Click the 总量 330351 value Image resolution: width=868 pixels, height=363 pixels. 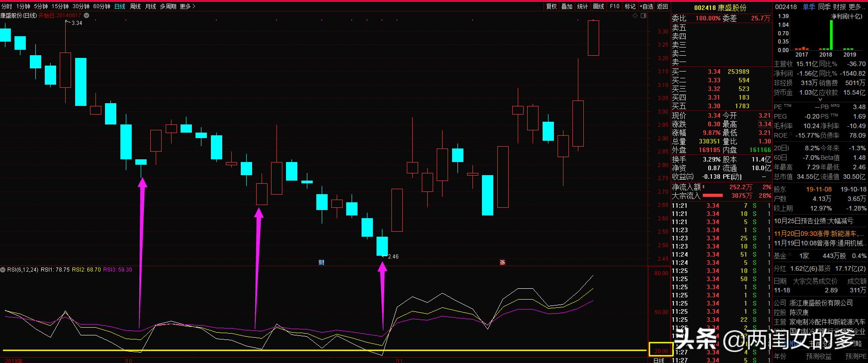[710, 141]
